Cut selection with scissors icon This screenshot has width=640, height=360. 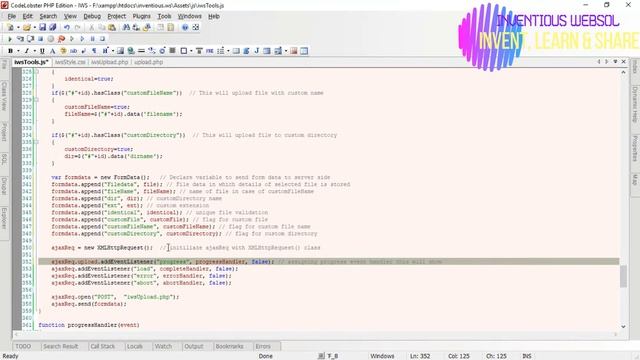(x=91, y=27)
